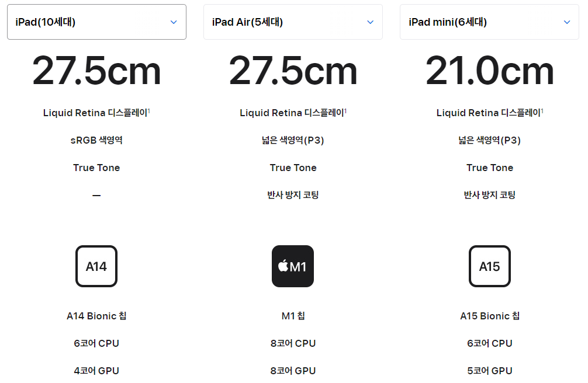Click the 8코어 CPU text
Screen dimensions: 588x383
tap(293, 343)
